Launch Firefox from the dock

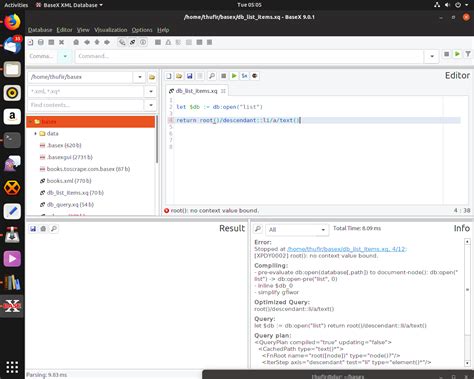(12, 22)
